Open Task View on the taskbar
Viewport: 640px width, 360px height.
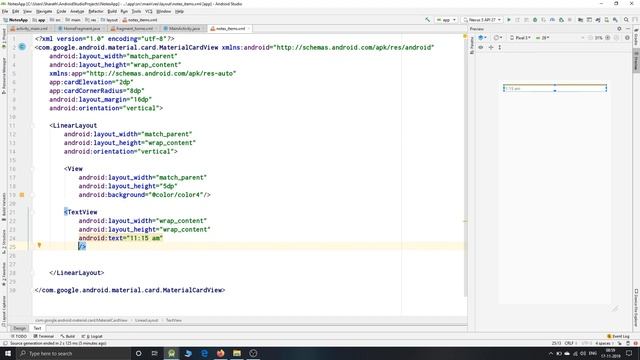coord(154,353)
